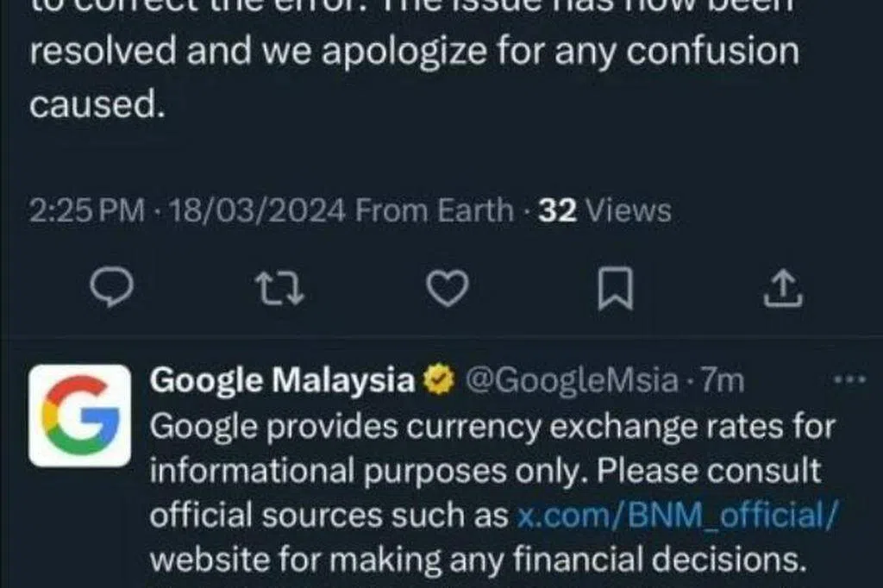Screen dimensions: 883x588
Task: Click the gold verified badge beside Google Malaysia
Action: pos(439,382)
